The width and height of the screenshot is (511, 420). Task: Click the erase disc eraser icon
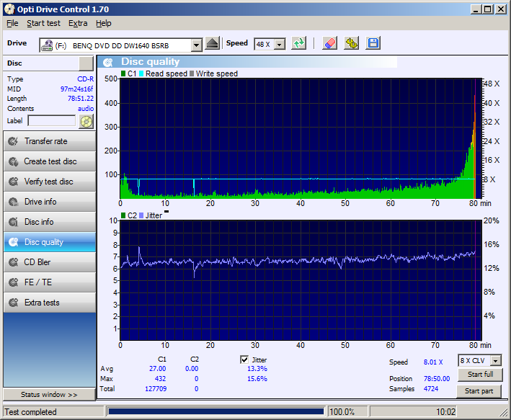tap(329, 43)
